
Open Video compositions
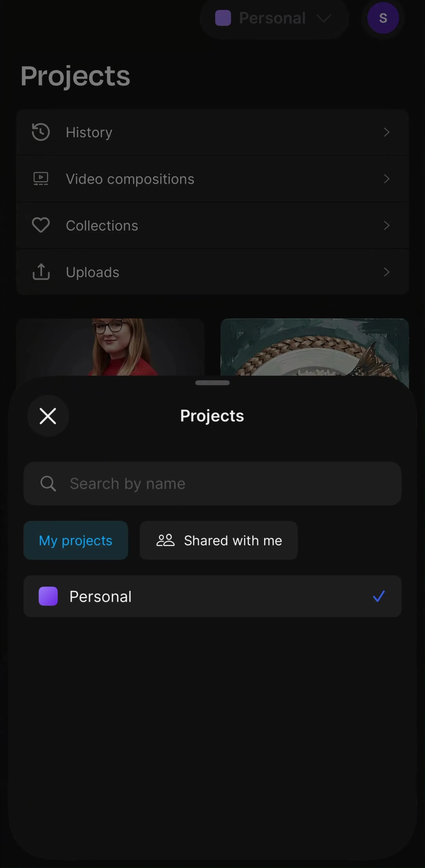pyautogui.click(x=212, y=179)
